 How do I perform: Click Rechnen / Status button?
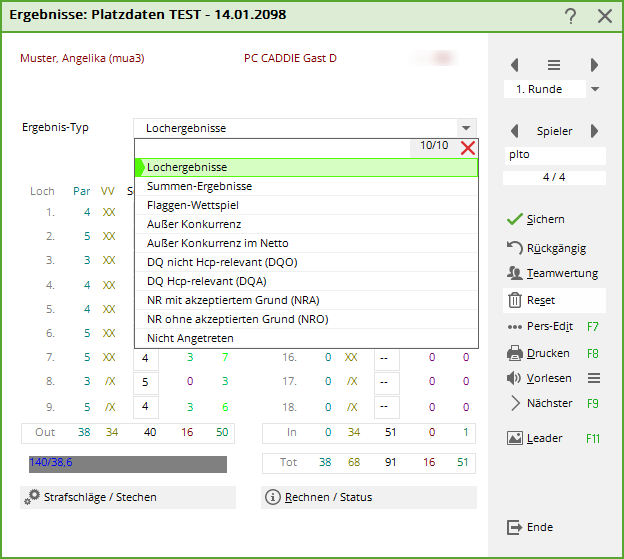[368, 497]
